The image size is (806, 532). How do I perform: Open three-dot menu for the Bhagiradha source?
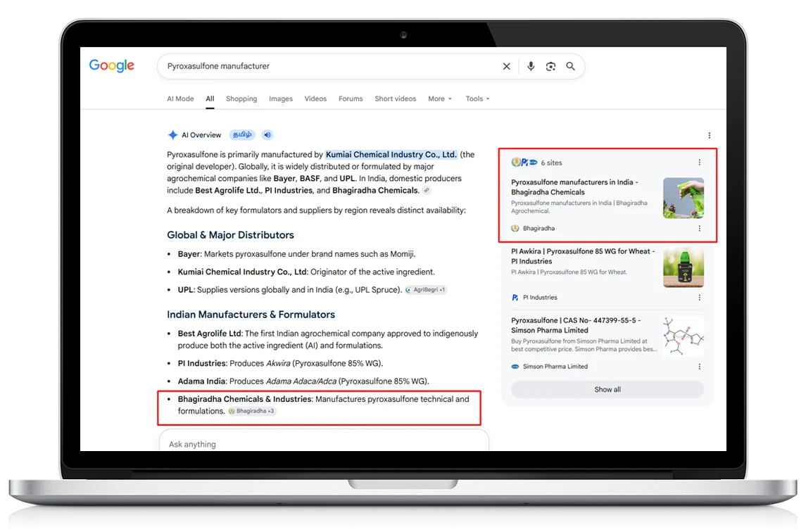[x=699, y=228]
